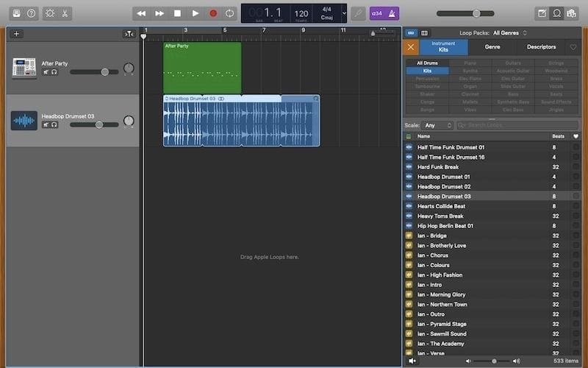Toggle the Metronome button
This screenshot has width=588, height=368.
(392, 13)
